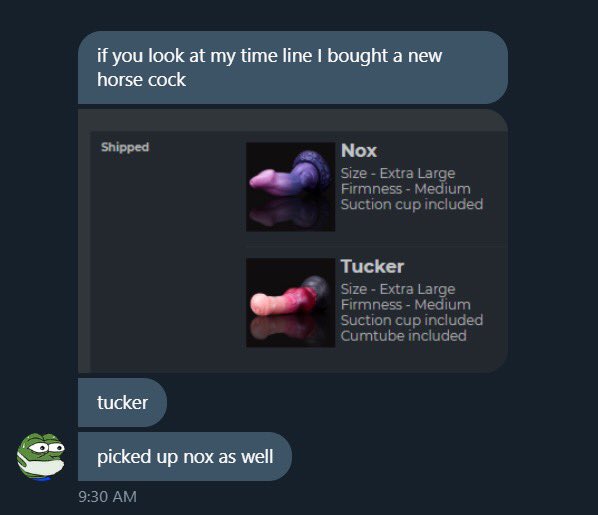598x515 pixels.
Task: Click the 9:30 AM timestamp
Action: (108, 497)
